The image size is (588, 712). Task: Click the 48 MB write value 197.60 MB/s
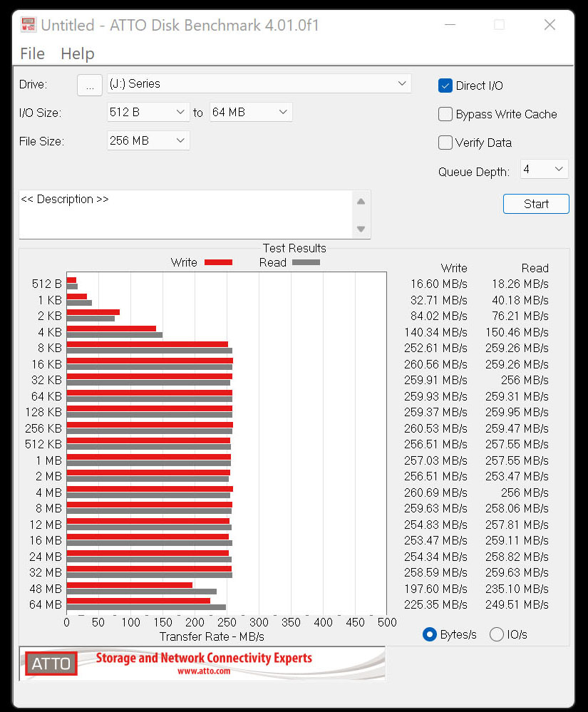[435, 589]
